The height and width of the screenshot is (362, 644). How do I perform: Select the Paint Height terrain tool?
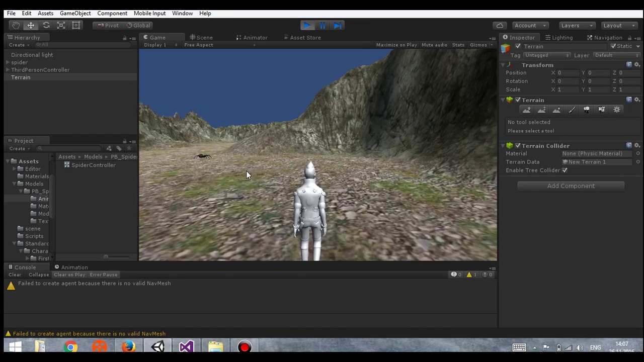541,110
